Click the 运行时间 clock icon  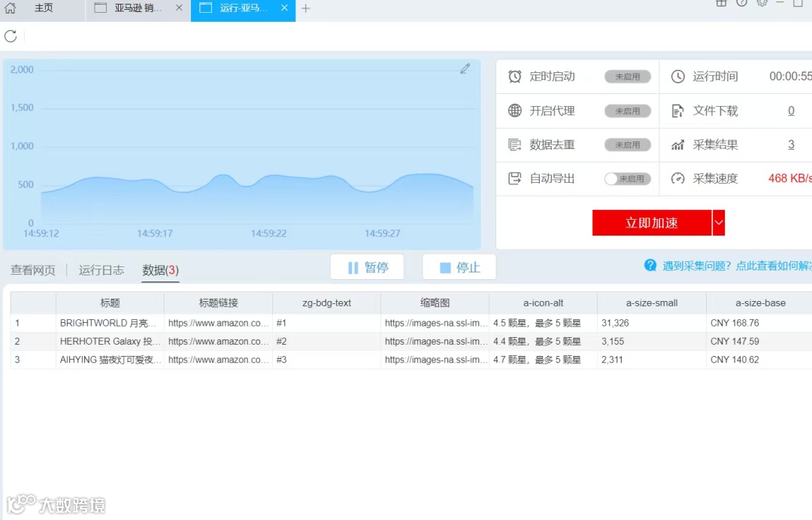pos(678,76)
